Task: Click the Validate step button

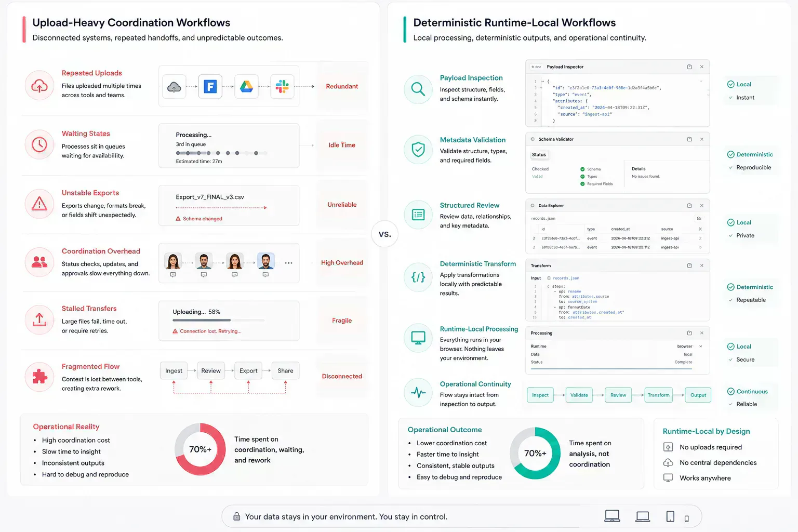Action: coord(579,395)
